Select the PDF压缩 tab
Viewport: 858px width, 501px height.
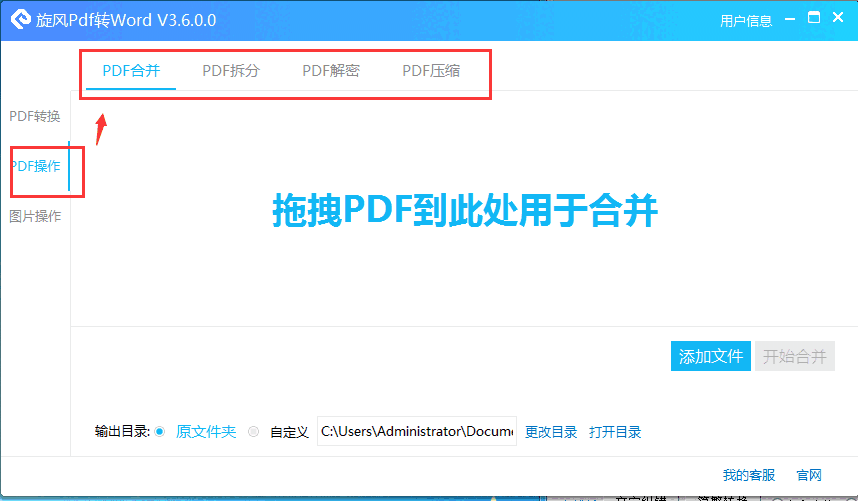pyautogui.click(x=431, y=71)
